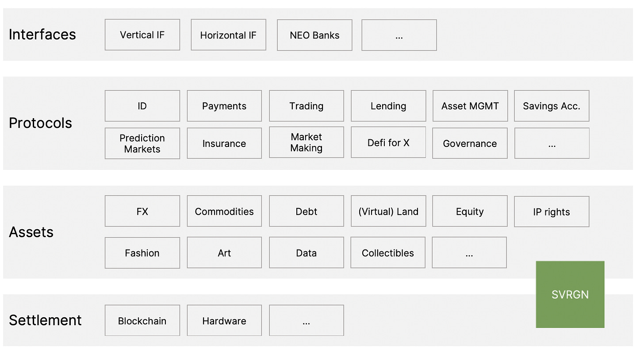
Task: Select the Payments box
Action: [224, 106]
